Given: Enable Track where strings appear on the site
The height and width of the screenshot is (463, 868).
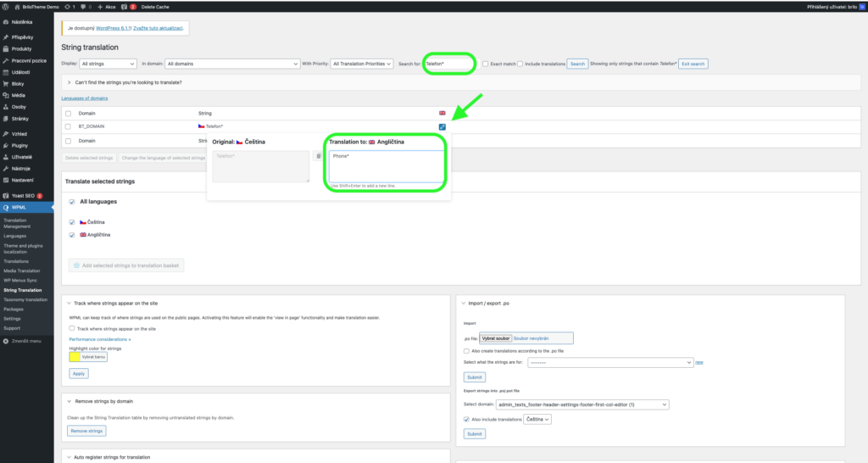Looking at the screenshot, I should click(x=72, y=328).
